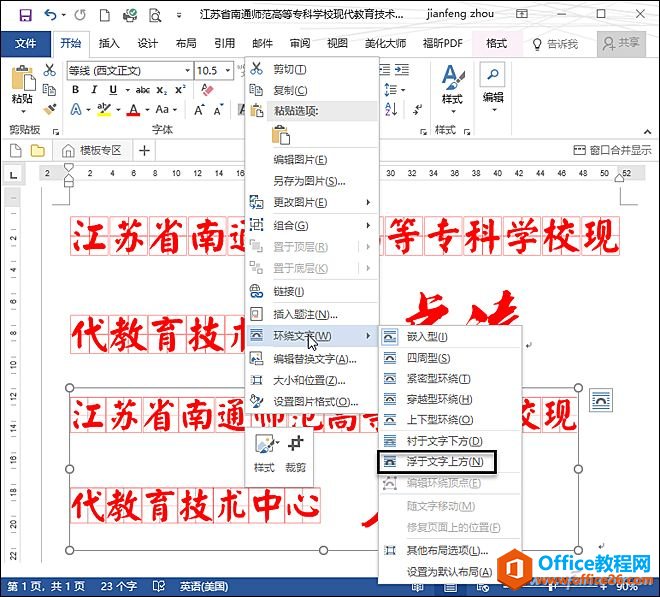Sort text with the A-Z icon

click(x=391, y=110)
